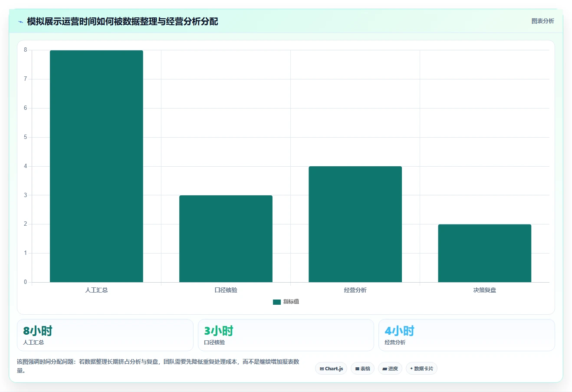Click the 经营分析 x-axis label

(x=355, y=290)
